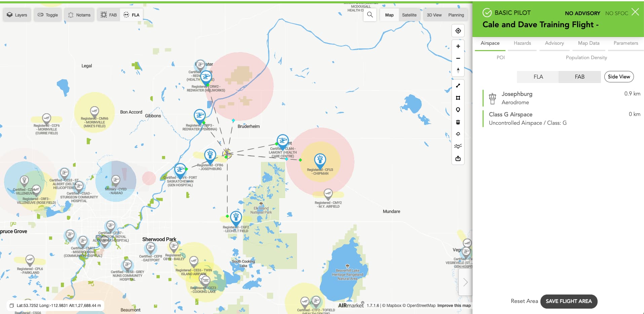Switch map style to Satellite
Image resolution: width=644 pixels, height=314 pixels.
click(x=409, y=15)
